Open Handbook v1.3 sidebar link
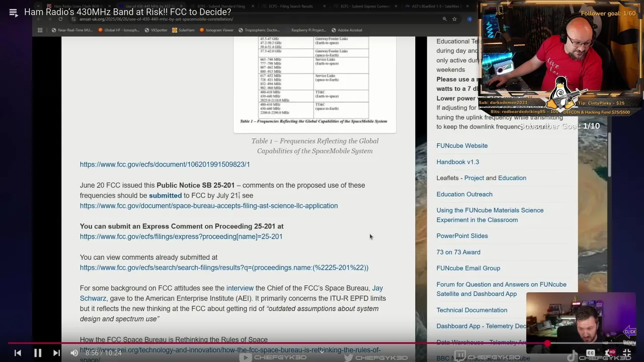The width and height of the screenshot is (644, 362). [457, 162]
